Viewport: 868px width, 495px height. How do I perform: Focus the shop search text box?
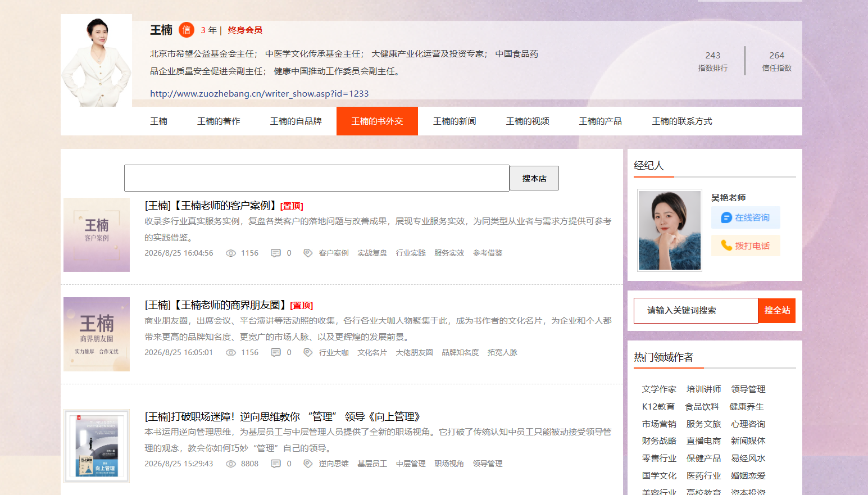[x=317, y=178]
